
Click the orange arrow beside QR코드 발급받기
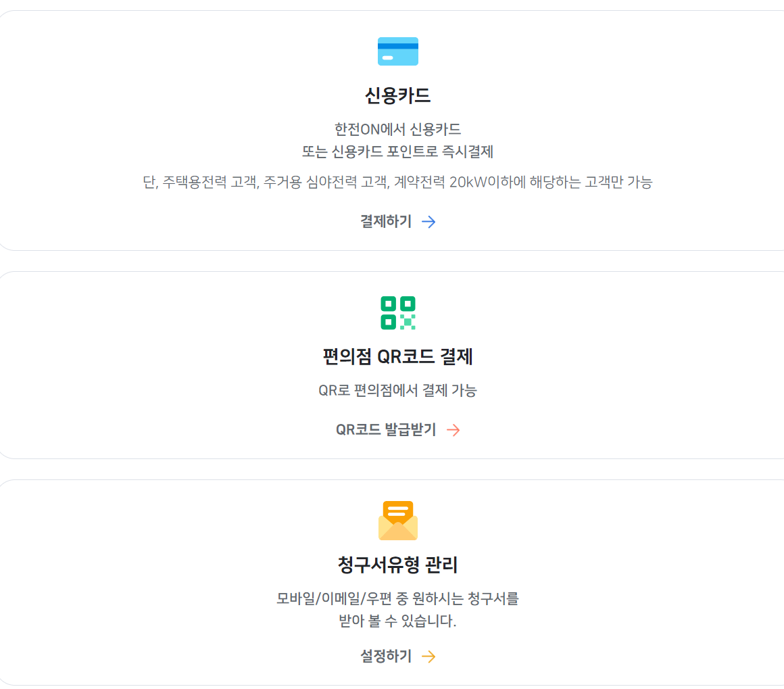454,430
